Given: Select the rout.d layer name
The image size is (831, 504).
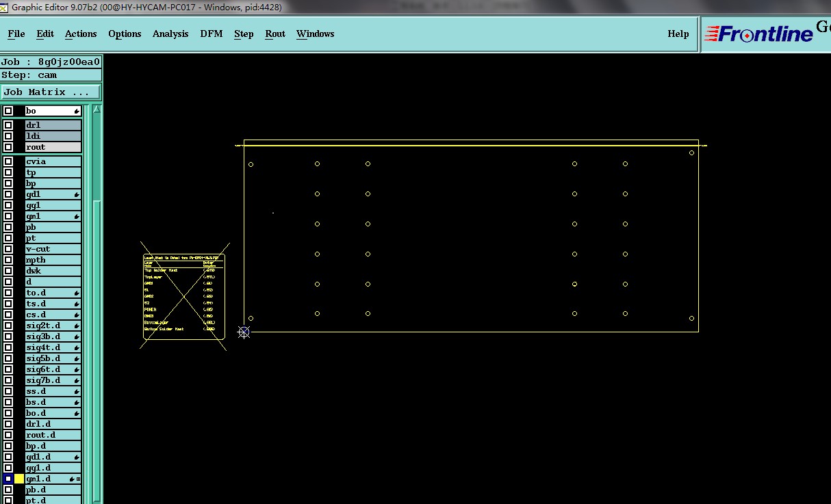Looking at the screenshot, I should tap(53, 435).
